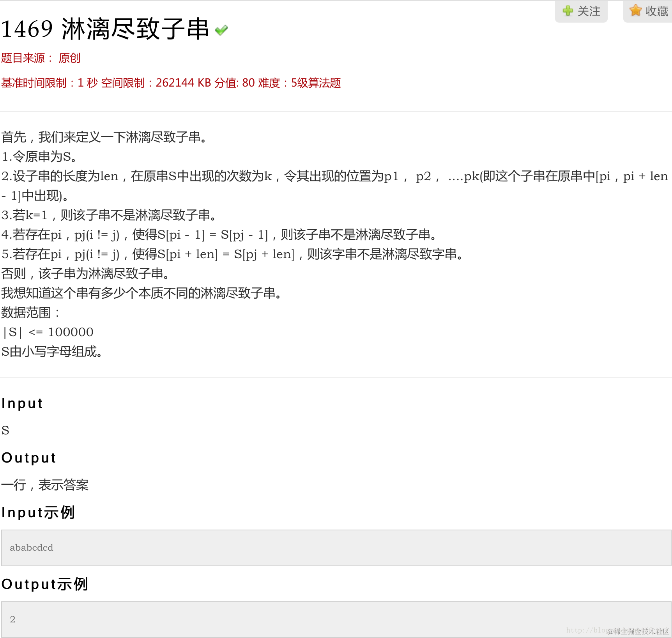
Task: Click the Input示例 heading
Action: [x=38, y=512]
